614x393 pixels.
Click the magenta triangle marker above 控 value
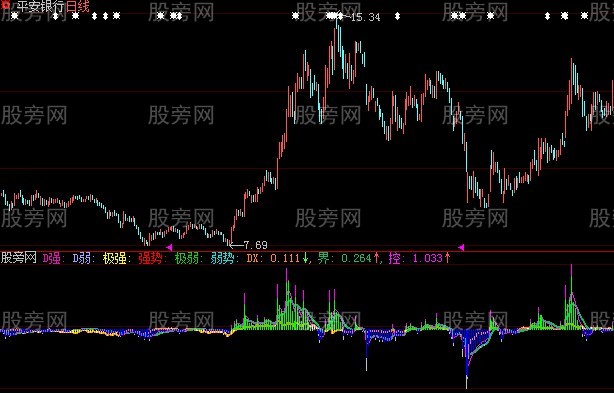(x=461, y=247)
